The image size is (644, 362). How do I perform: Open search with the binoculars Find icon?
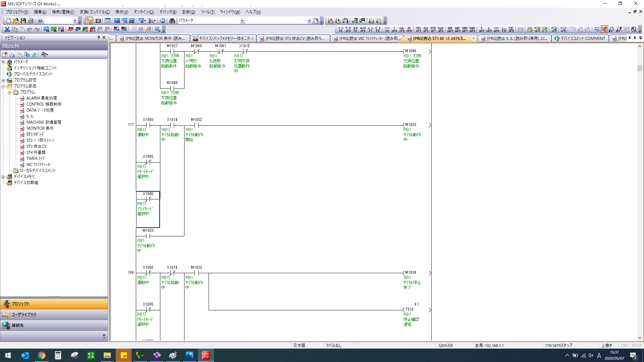(x=172, y=21)
